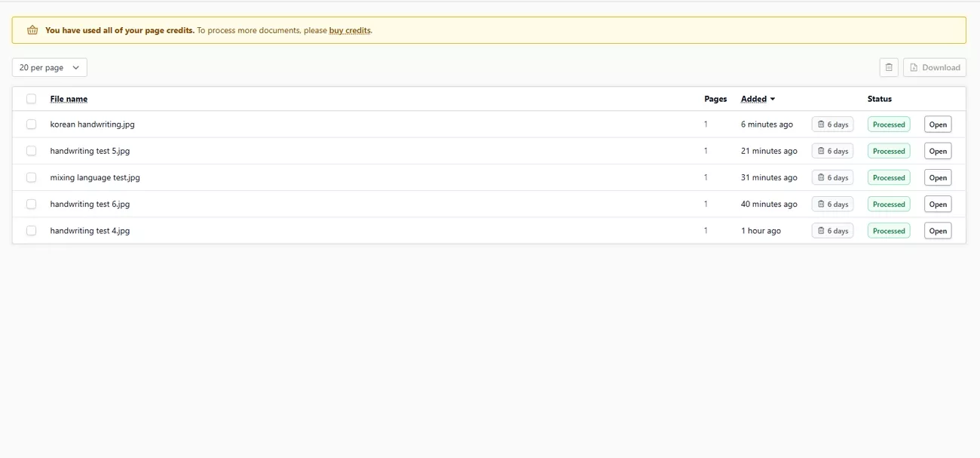Click the Download button

935,67
